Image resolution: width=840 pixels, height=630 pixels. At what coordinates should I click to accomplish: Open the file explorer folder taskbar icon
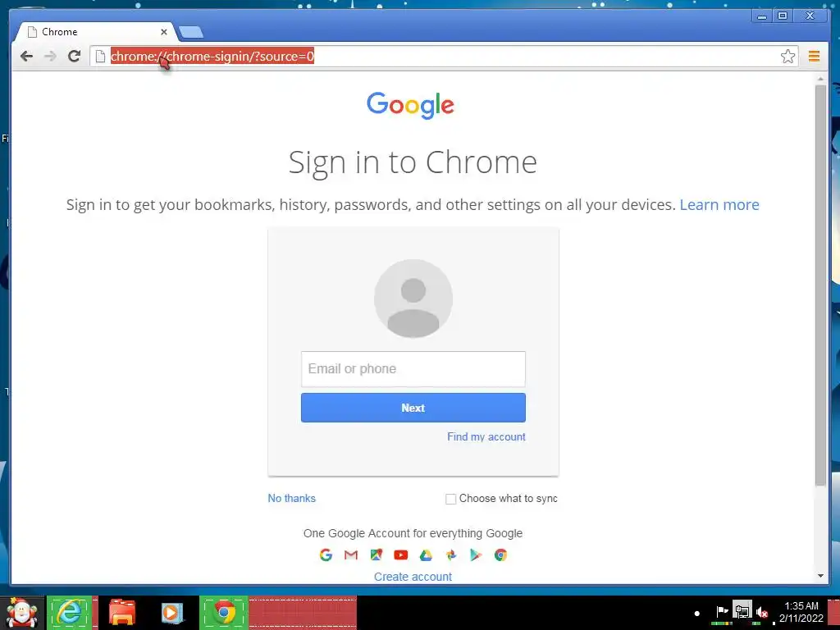click(x=122, y=613)
